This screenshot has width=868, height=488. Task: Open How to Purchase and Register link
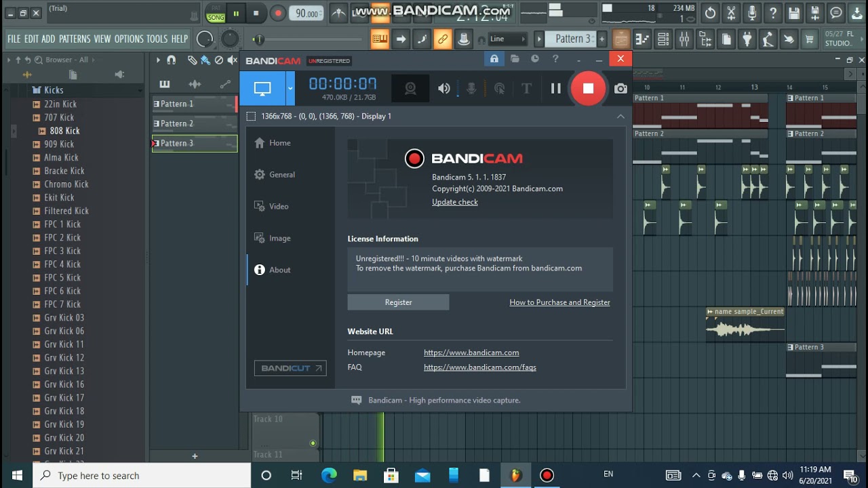coord(559,302)
